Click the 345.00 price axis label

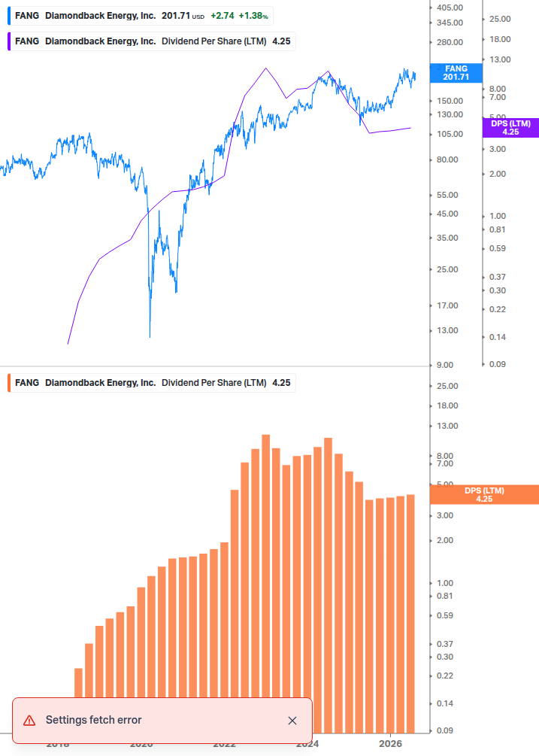450,23
